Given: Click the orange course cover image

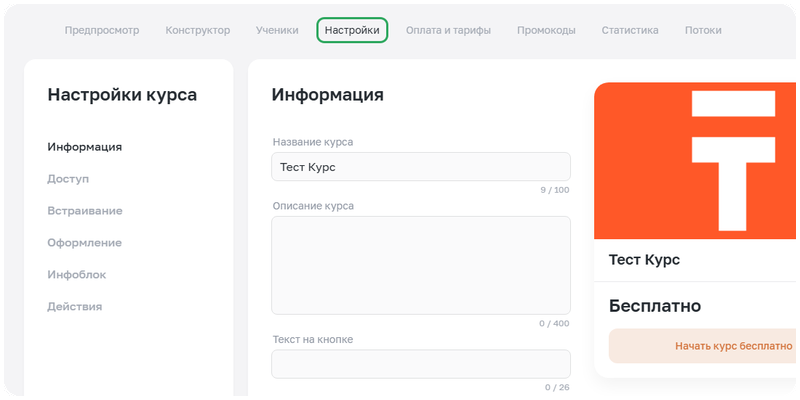Looking at the screenshot, I should pyautogui.click(x=697, y=160).
